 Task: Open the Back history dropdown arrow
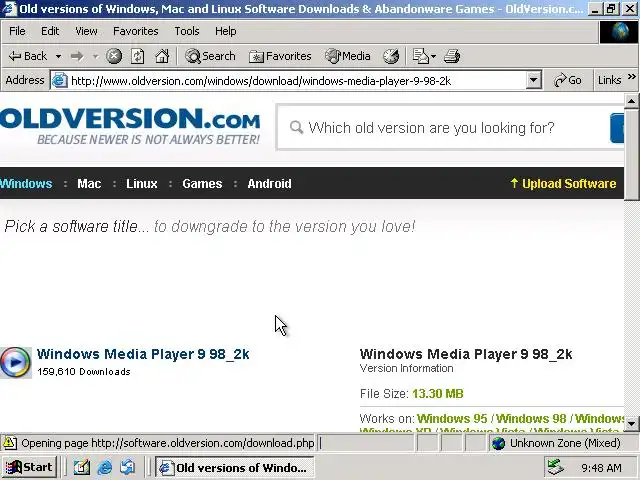click(58, 56)
